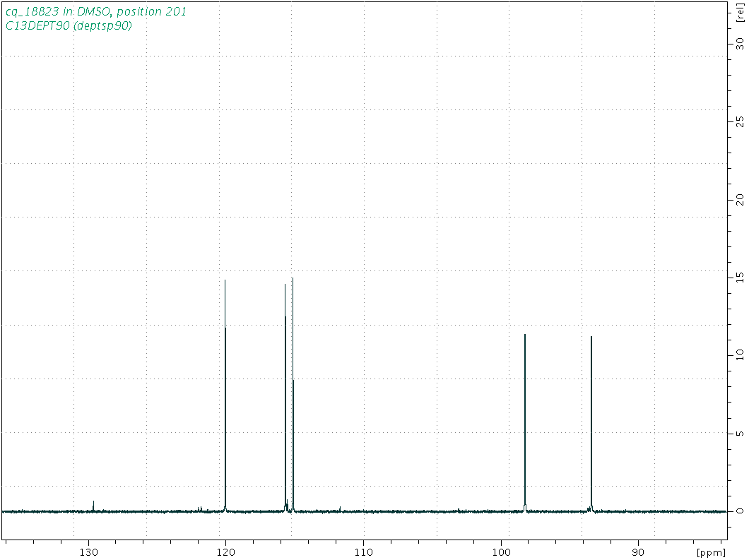Click the "[ppm]" x-axis unit label
This screenshot has width=749, height=560.
[711, 553]
